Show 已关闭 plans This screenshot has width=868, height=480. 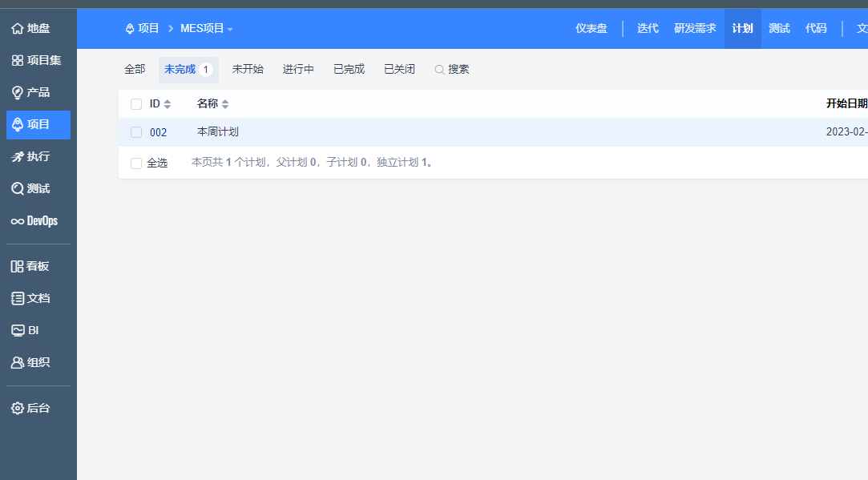tap(399, 70)
